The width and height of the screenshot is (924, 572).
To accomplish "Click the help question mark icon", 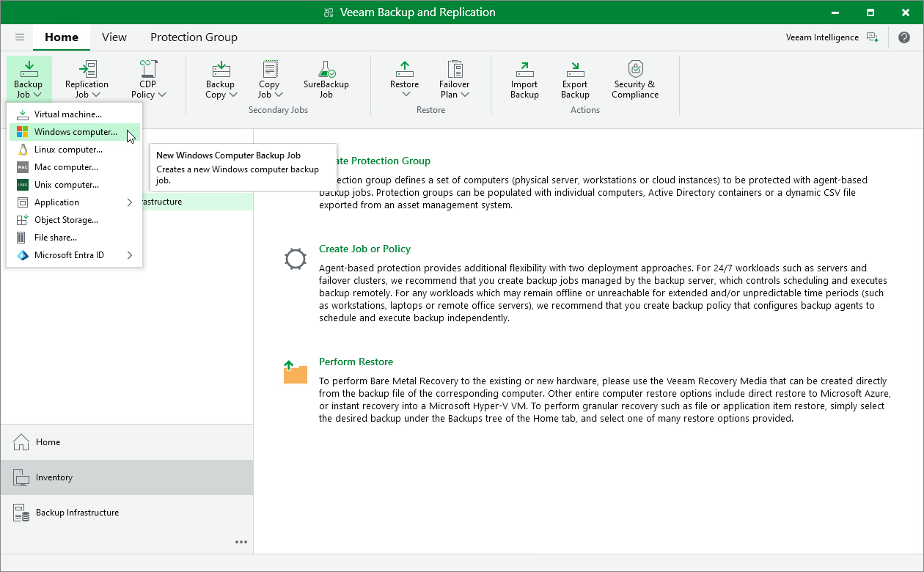I will 904,37.
